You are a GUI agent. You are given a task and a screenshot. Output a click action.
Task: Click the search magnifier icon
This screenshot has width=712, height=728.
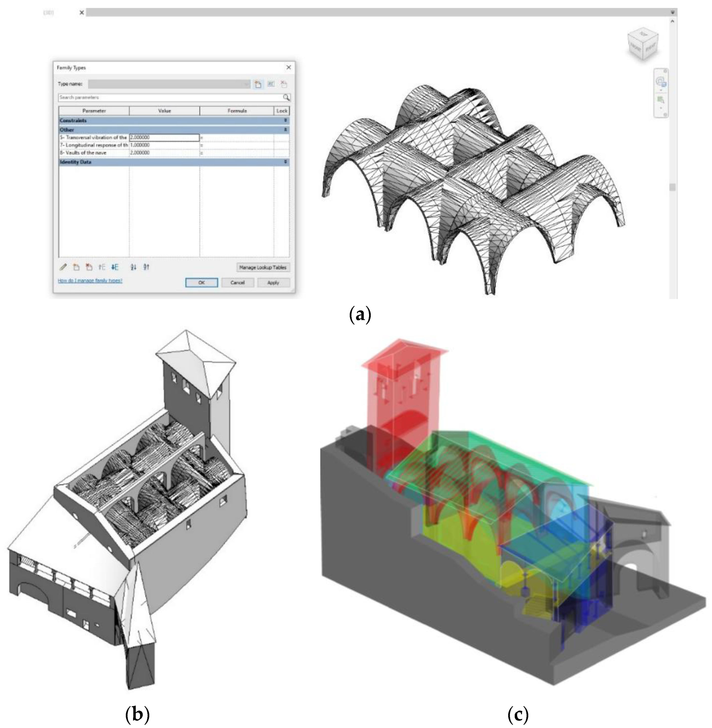click(286, 97)
